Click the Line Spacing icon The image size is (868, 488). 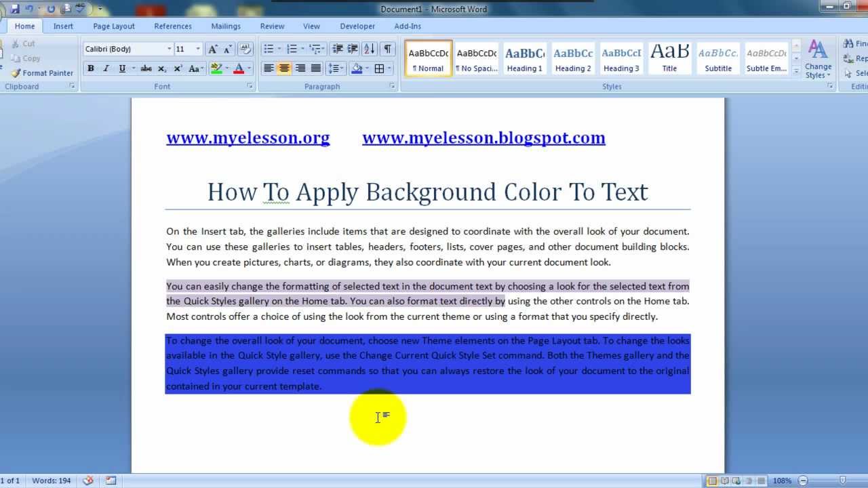point(334,68)
